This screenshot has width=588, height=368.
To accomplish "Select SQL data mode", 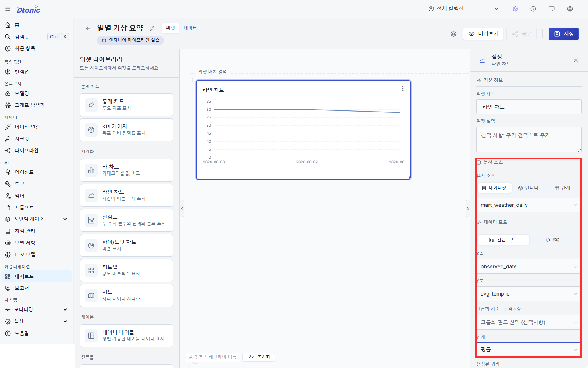I will [x=554, y=240].
